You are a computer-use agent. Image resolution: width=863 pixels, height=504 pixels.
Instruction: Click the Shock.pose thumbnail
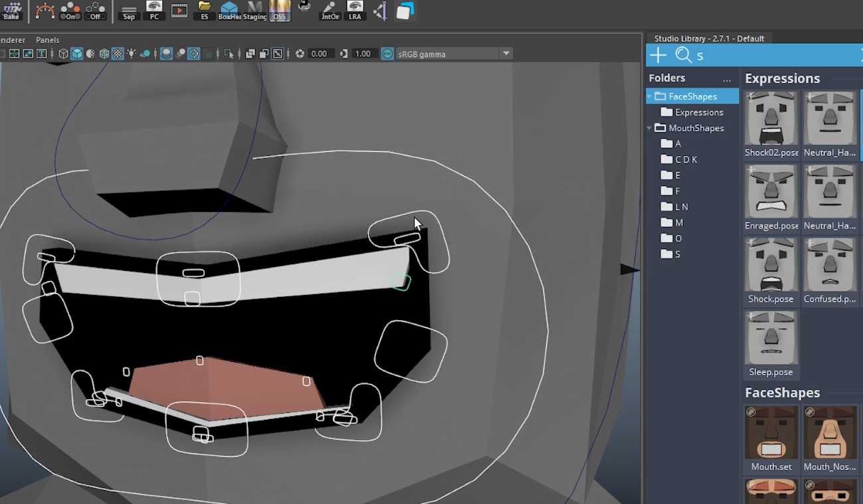pyautogui.click(x=771, y=264)
